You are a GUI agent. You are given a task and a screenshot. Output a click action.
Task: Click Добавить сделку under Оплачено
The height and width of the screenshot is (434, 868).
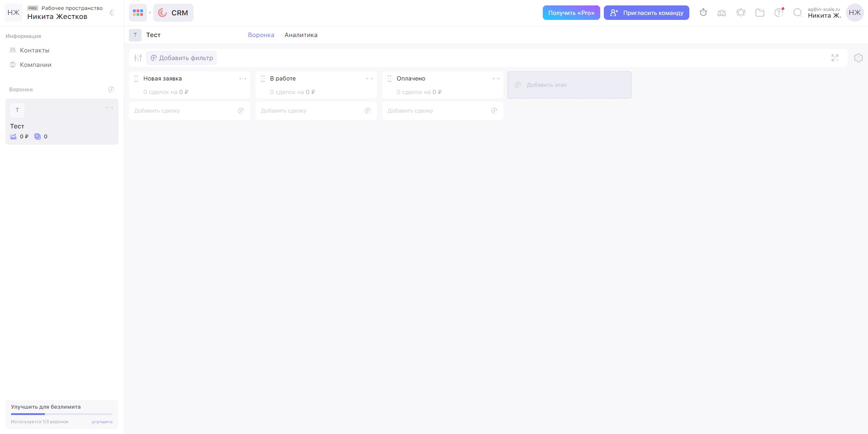[443, 111]
